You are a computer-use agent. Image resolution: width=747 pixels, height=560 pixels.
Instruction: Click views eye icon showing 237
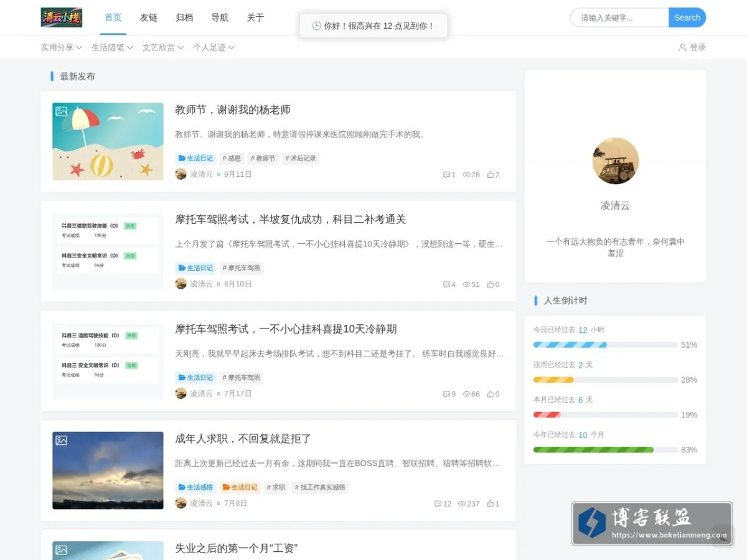(x=462, y=503)
